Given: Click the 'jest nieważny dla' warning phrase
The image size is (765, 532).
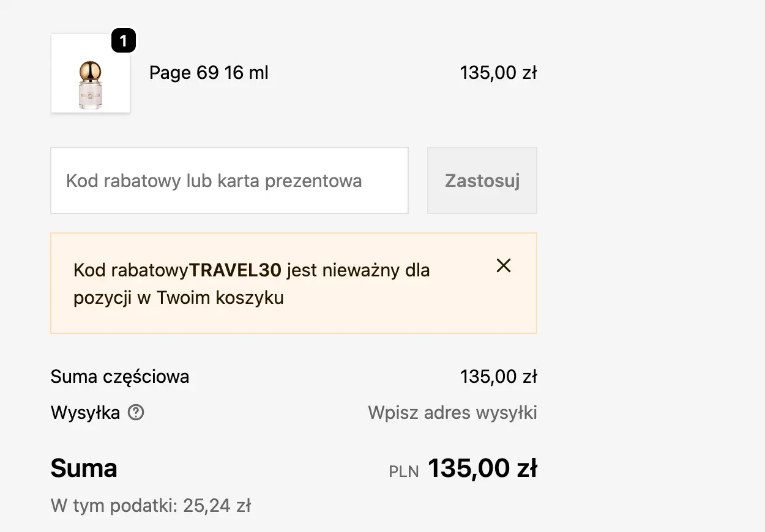Looking at the screenshot, I should point(358,270).
